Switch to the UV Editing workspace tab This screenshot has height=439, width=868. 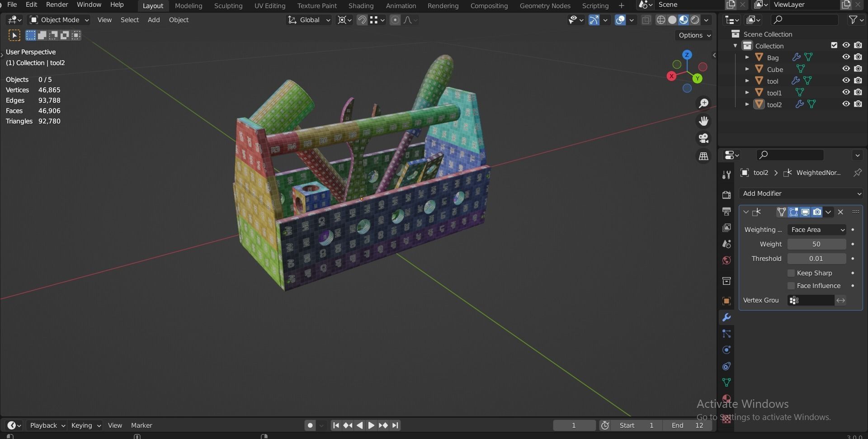[x=270, y=6]
